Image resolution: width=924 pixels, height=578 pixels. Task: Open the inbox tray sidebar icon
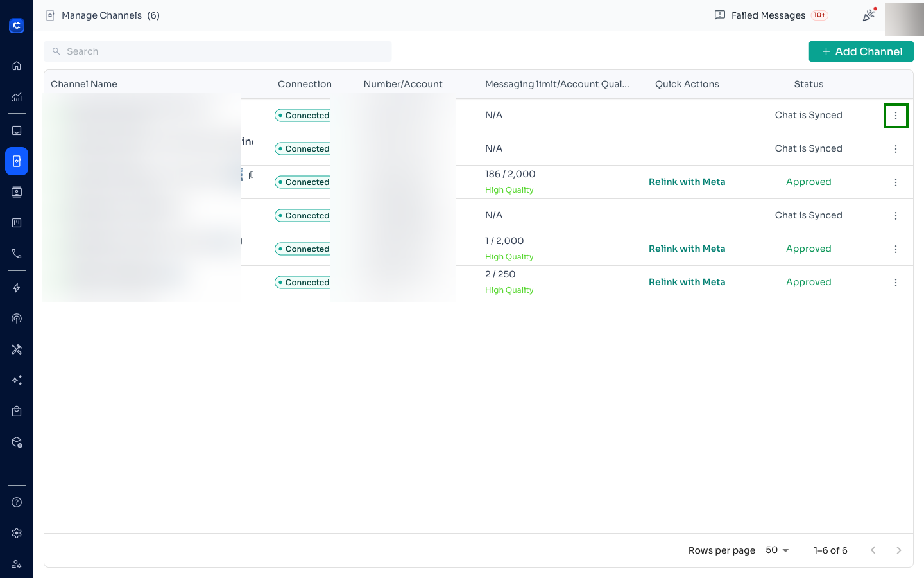[x=17, y=130]
